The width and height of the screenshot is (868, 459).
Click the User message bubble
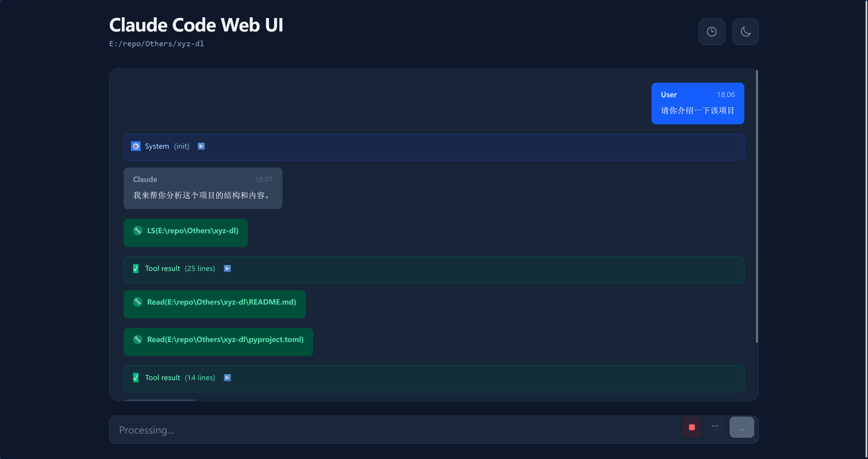point(697,104)
